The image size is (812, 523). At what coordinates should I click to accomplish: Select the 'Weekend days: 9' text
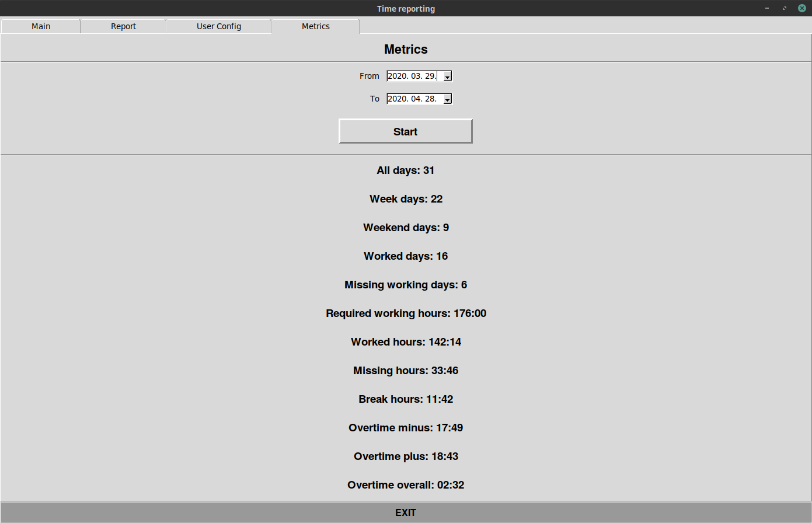pyautogui.click(x=406, y=228)
